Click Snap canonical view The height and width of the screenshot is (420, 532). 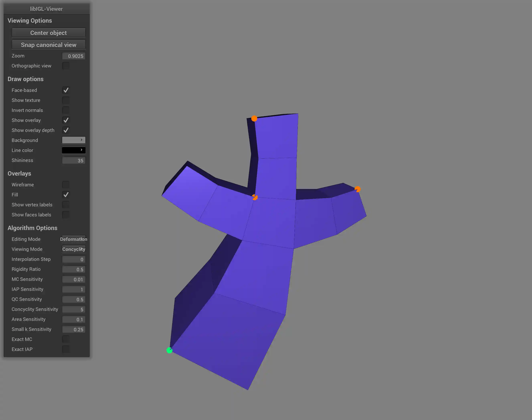[48, 44]
